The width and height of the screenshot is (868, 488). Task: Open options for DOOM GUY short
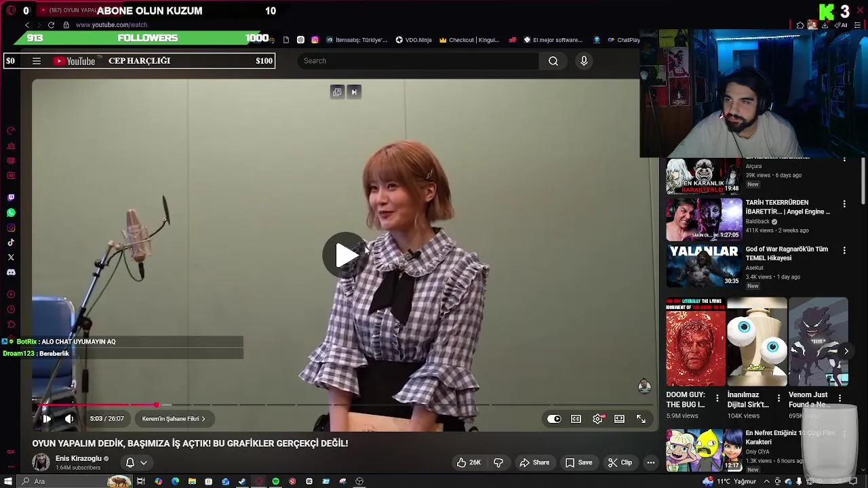tap(717, 399)
